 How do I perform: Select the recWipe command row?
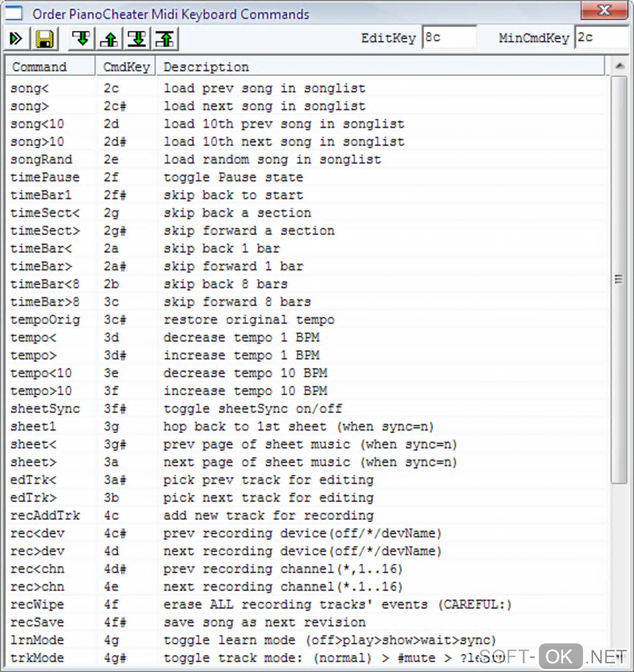coord(308,605)
